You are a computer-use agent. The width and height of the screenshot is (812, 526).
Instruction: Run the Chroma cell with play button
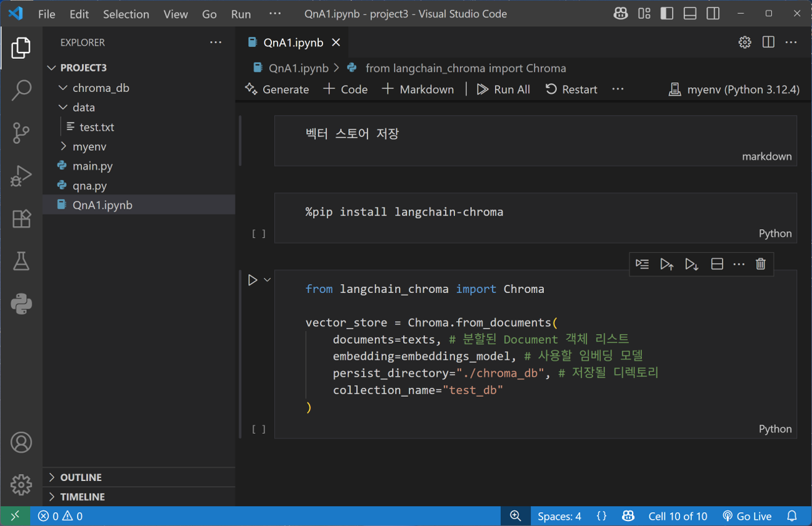pos(253,280)
